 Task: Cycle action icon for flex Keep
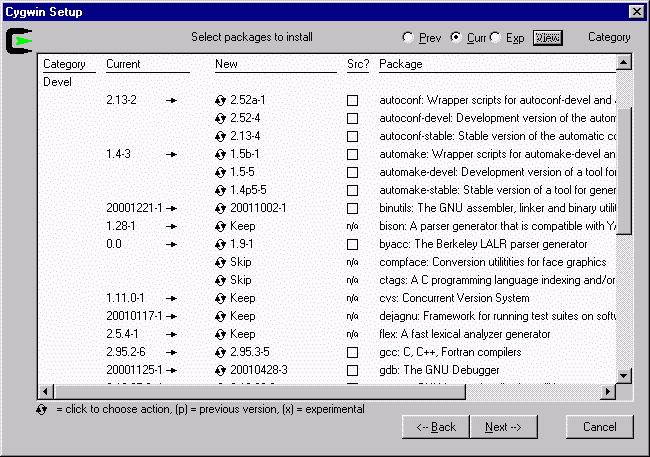pyautogui.click(x=221, y=335)
